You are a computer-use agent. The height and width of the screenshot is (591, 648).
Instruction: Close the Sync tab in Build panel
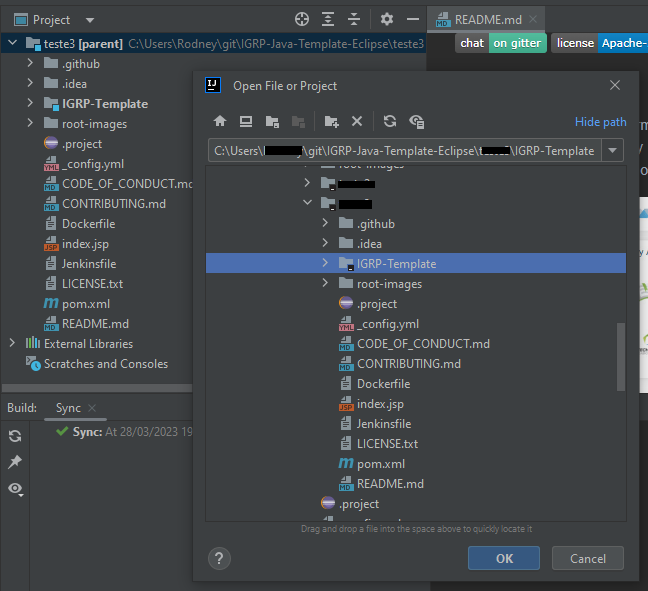pos(92,408)
